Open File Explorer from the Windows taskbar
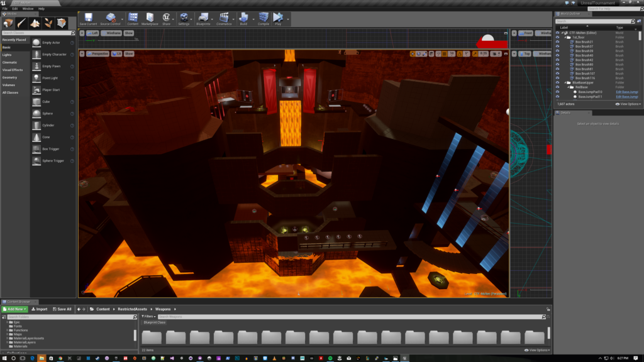This screenshot has height=362, width=644. coord(41,358)
